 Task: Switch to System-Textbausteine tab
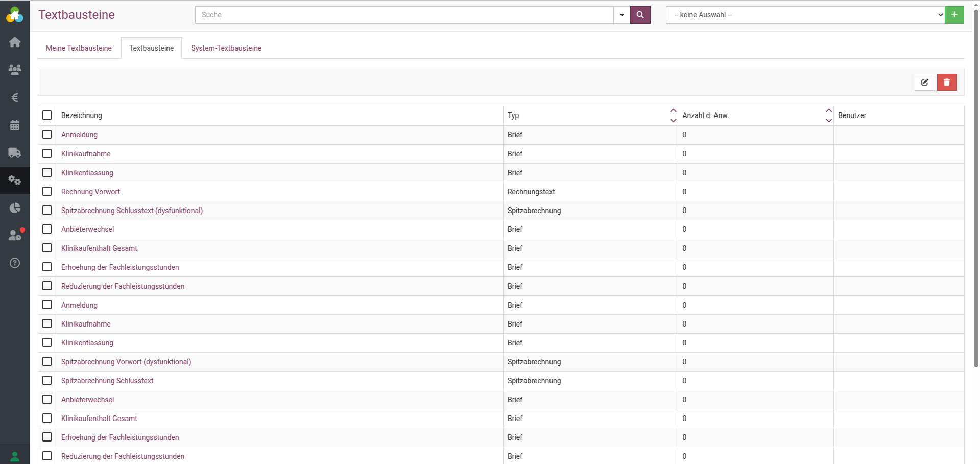click(x=226, y=48)
